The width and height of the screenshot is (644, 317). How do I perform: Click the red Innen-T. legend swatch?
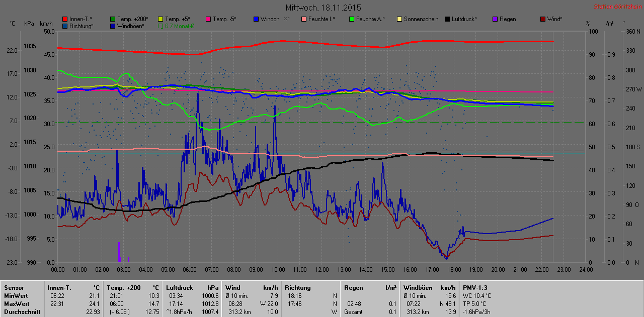[65, 19]
